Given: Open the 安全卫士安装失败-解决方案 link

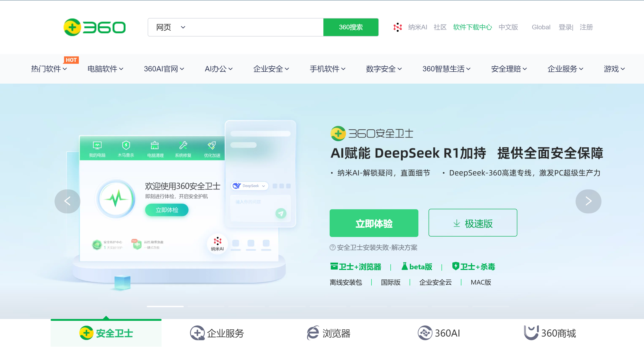Looking at the screenshot, I should [x=377, y=247].
